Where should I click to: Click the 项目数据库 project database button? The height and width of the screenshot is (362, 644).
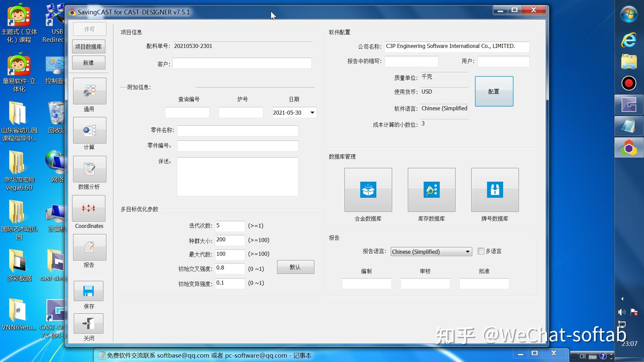tap(89, 47)
